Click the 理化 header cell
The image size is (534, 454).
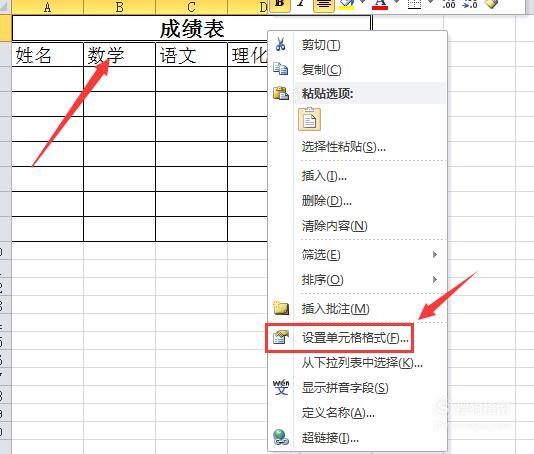pos(248,54)
